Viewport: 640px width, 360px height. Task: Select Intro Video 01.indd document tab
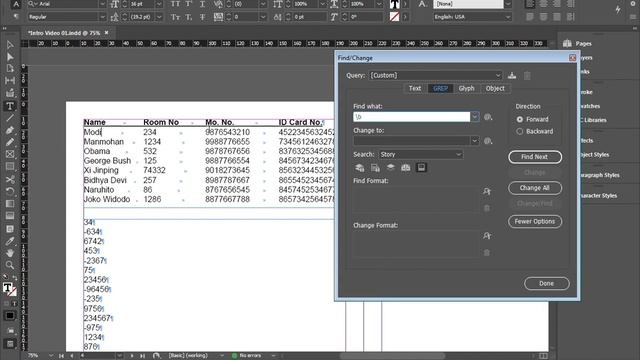(64, 33)
